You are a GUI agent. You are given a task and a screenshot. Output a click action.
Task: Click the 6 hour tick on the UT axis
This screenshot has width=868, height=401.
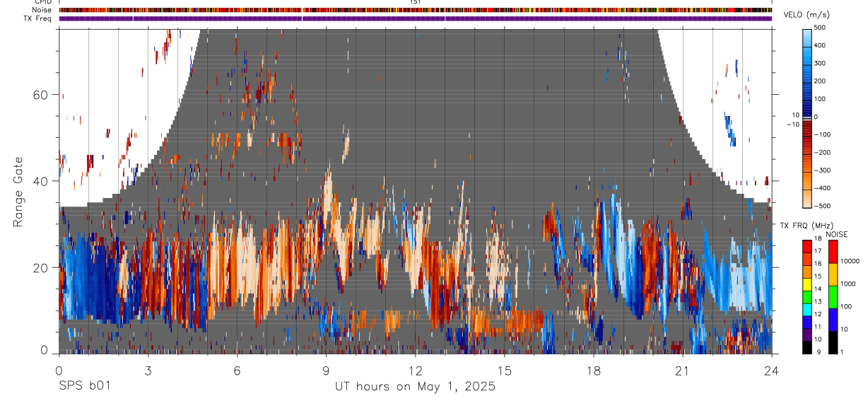[x=237, y=369]
